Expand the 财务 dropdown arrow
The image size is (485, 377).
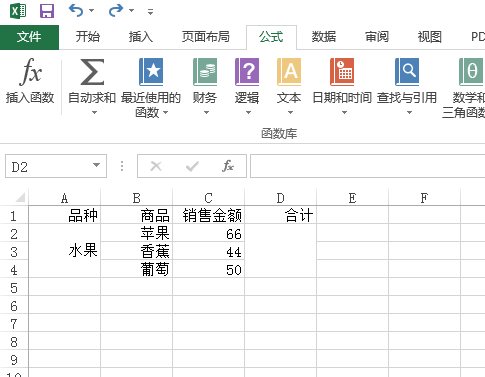[206, 113]
